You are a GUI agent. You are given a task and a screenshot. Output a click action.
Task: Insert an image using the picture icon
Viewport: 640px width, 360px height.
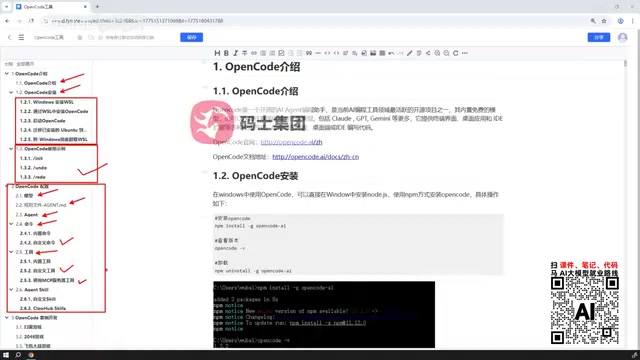(373, 53)
